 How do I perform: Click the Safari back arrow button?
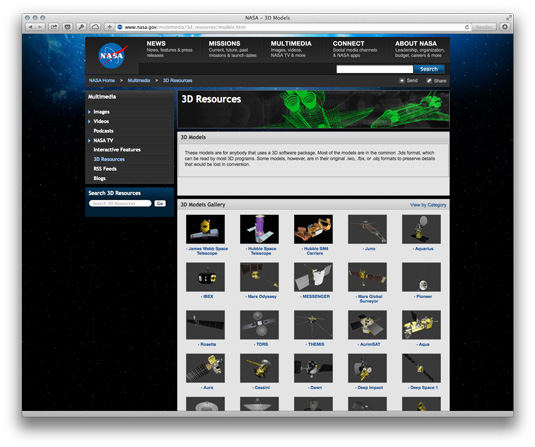(x=30, y=27)
